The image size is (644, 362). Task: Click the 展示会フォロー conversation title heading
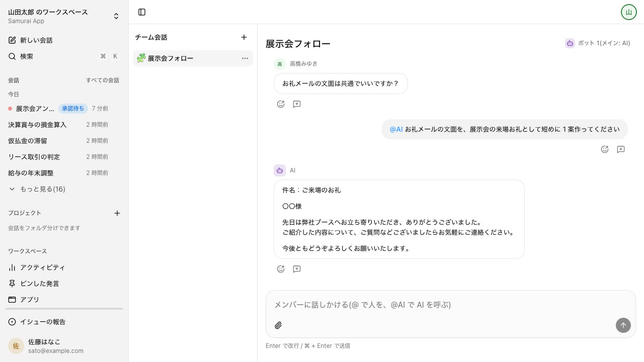point(298,44)
